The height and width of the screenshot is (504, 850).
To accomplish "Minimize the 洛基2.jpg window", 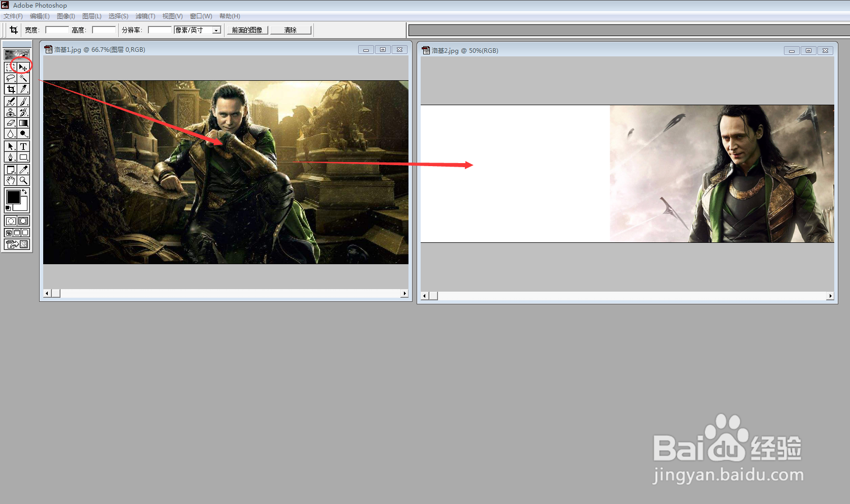I will pyautogui.click(x=792, y=50).
